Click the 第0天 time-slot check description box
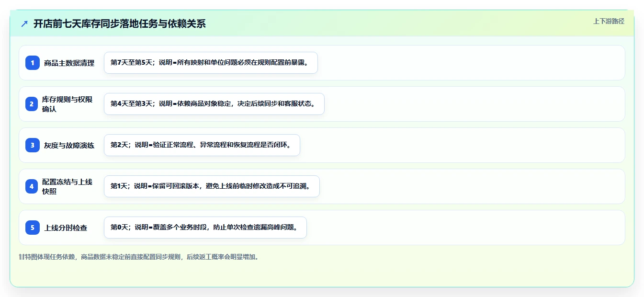The image size is (644, 297). point(205,228)
